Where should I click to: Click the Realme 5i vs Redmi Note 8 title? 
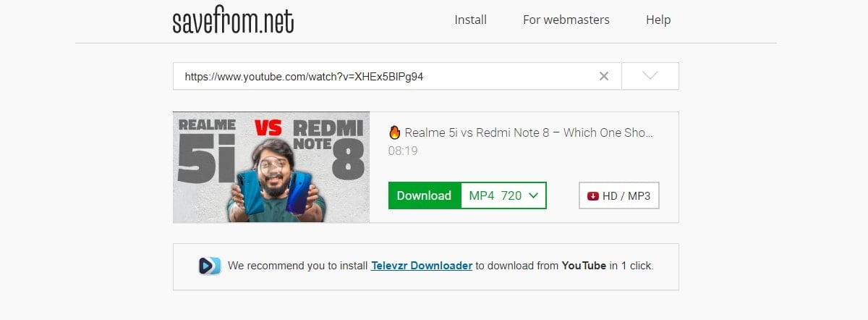[x=529, y=132]
